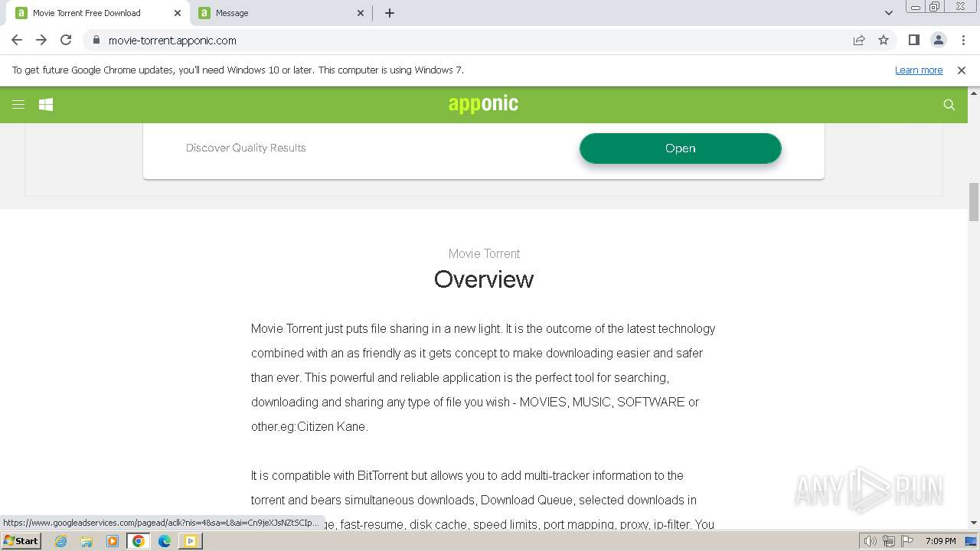The image size is (980, 551).
Task: Click the apponic logo
Action: 483,104
